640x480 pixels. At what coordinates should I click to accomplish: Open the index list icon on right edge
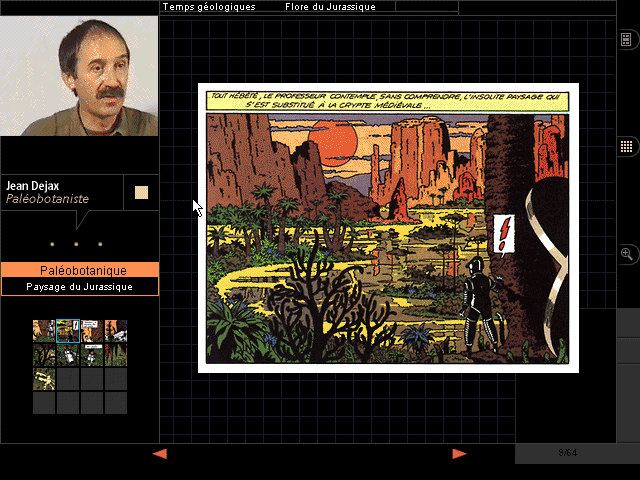(x=626, y=40)
